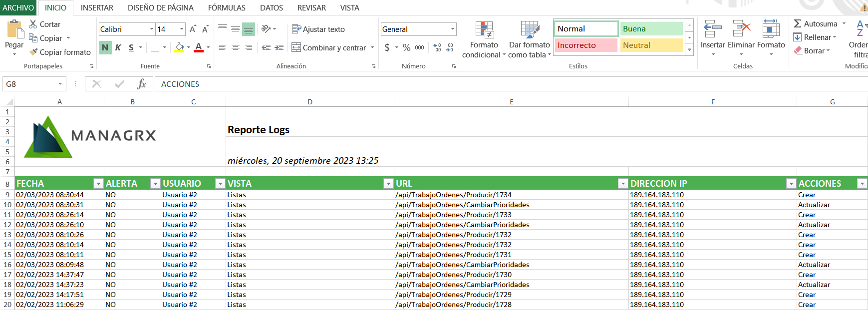Viewport: 868px width, 310px height.
Task: Increase font size with the larger A icon
Action: coord(193,29)
